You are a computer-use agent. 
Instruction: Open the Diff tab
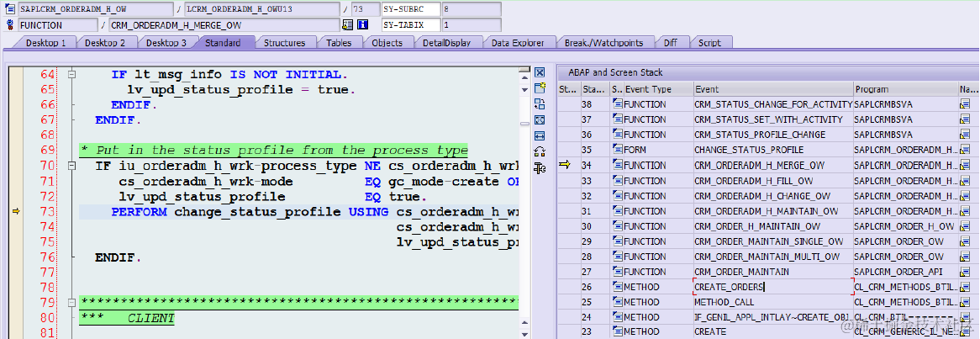pyautogui.click(x=670, y=43)
